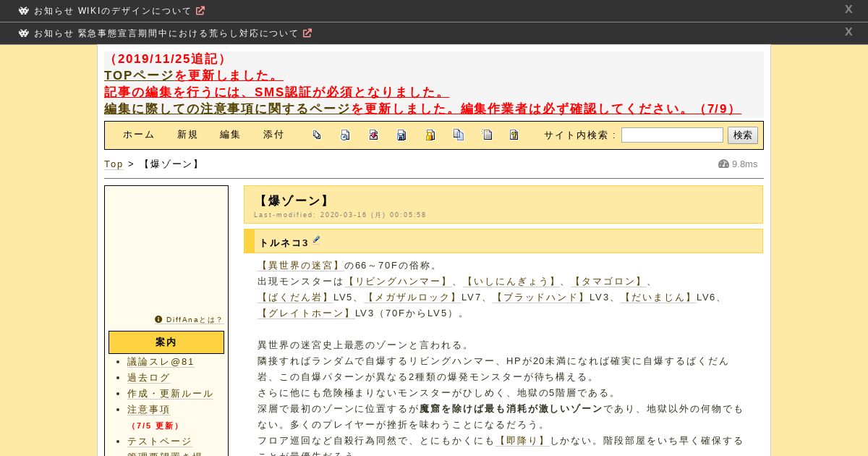Click the トルネコ3 section heading
Image resolution: width=868 pixels, height=456 pixels.
284,242
